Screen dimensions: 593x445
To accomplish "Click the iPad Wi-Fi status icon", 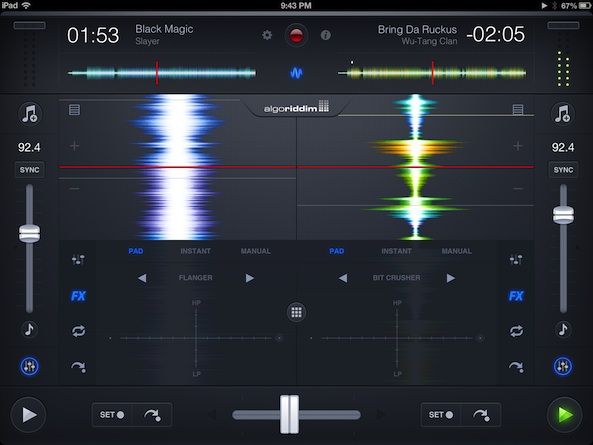I will tap(26, 5).
